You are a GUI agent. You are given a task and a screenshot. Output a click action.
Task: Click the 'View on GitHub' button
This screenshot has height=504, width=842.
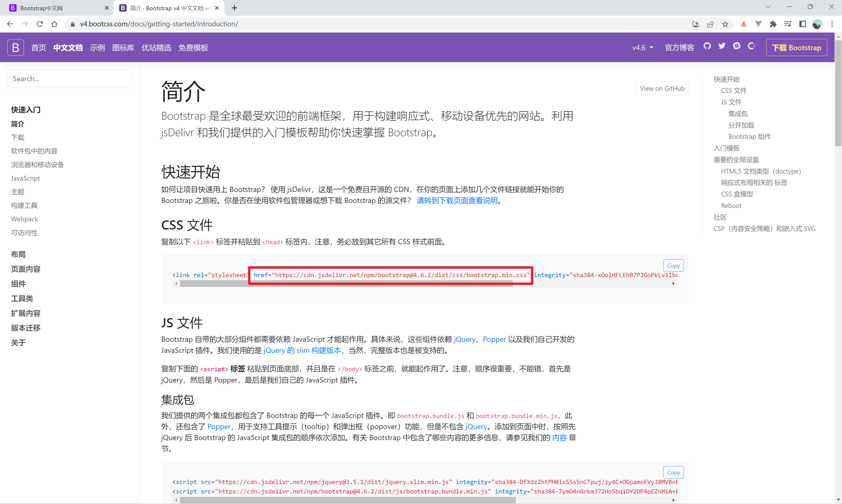pos(661,88)
